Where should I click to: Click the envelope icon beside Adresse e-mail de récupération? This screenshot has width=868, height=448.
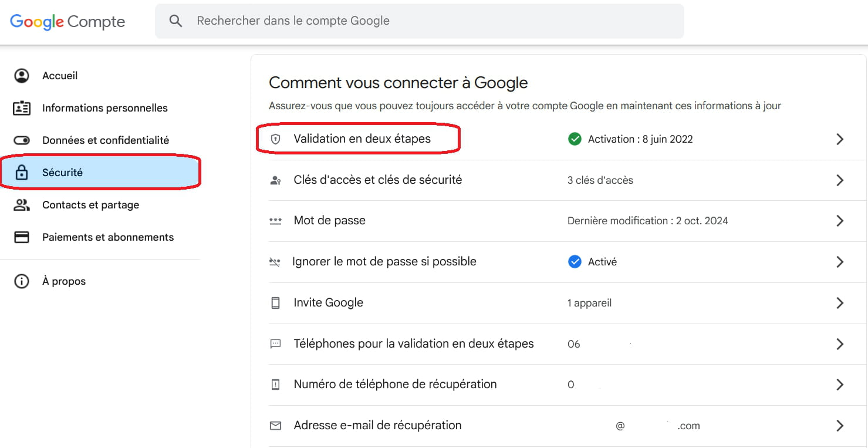[275, 425]
